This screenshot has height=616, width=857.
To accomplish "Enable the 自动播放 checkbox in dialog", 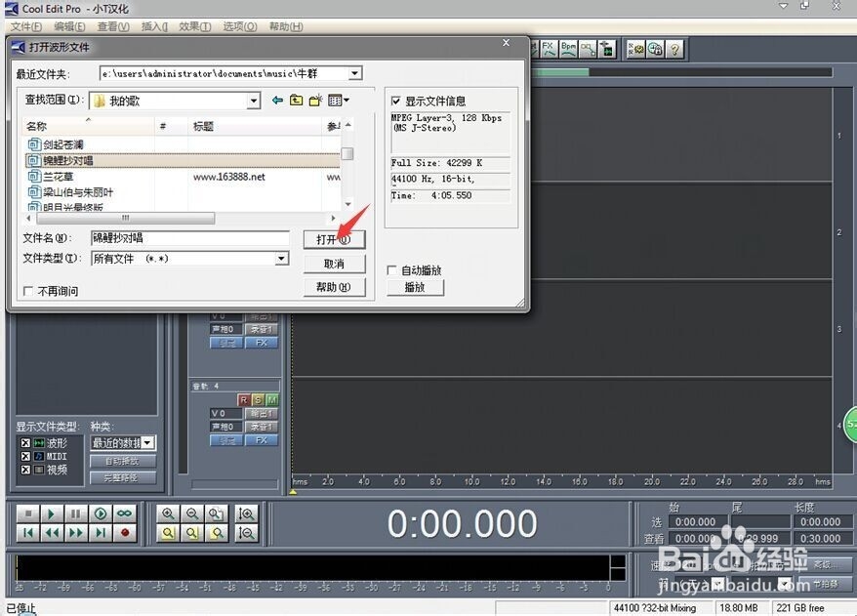I will point(391,270).
